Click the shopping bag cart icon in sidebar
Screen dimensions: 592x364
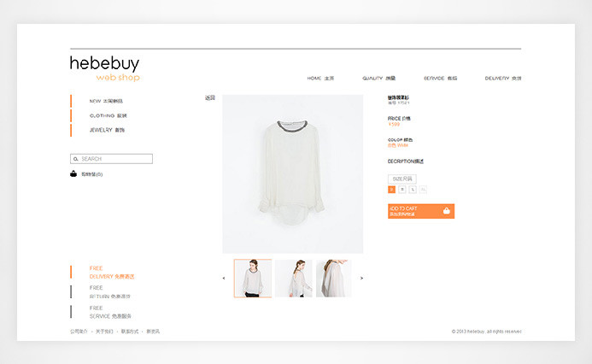[x=73, y=173]
